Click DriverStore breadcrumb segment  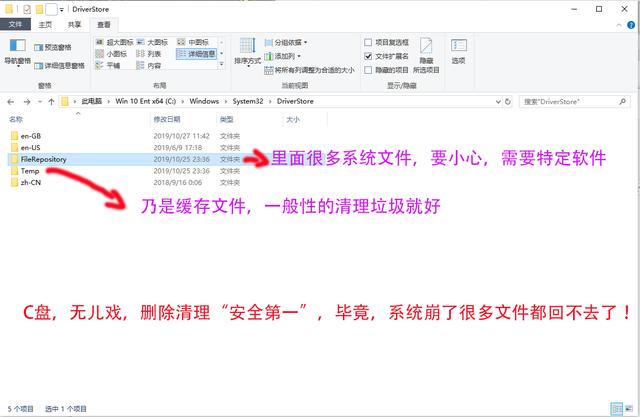click(295, 101)
